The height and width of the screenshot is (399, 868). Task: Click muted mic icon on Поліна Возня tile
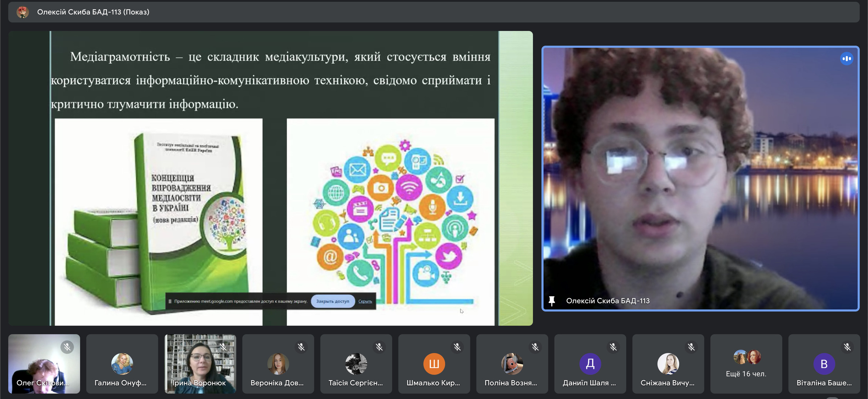point(535,347)
